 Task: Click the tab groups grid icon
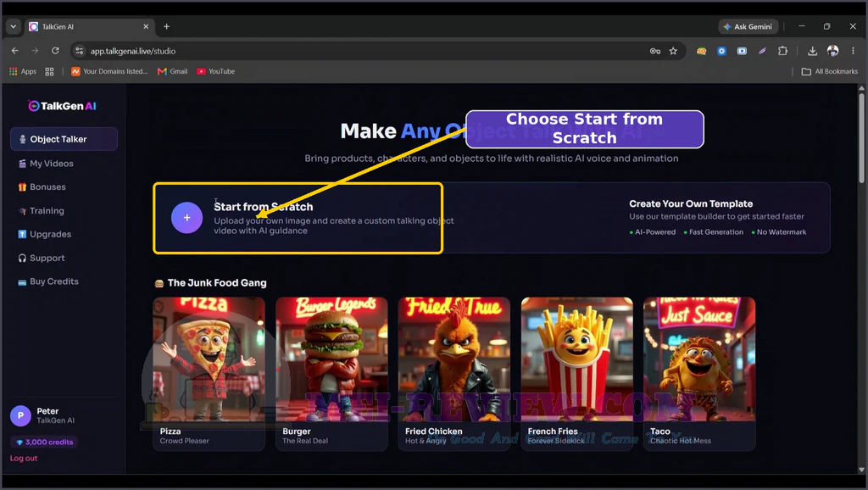tap(49, 71)
